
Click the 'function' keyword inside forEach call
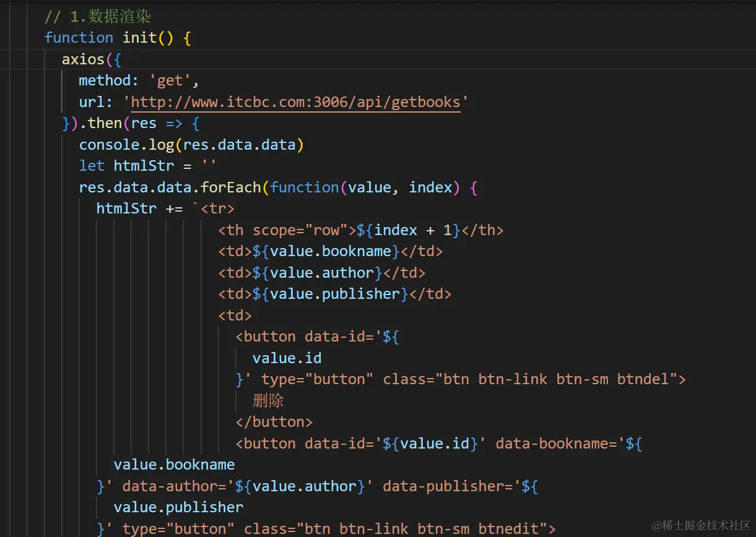[305, 187]
